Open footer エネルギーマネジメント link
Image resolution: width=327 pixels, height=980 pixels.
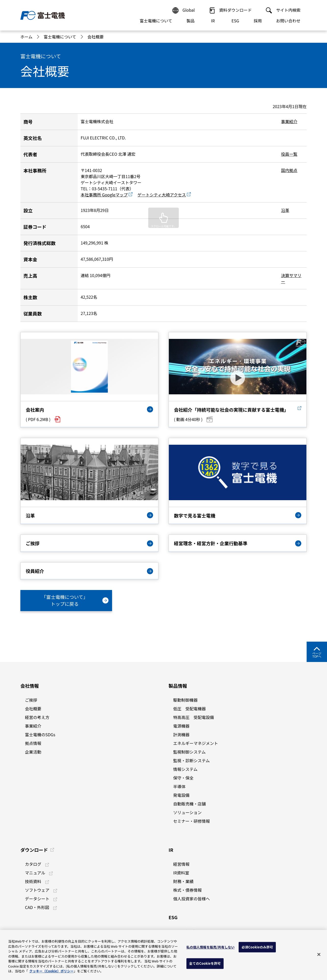tap(195, 743)
